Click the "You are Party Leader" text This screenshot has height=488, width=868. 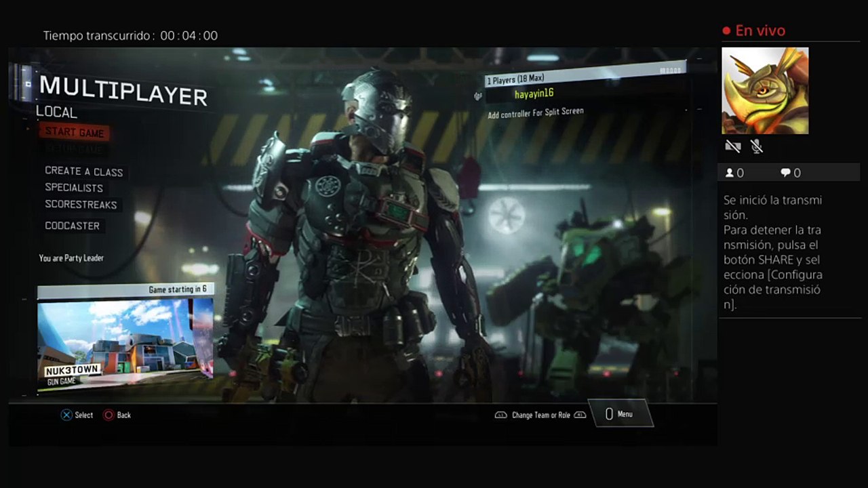click(x=71, y=258)
